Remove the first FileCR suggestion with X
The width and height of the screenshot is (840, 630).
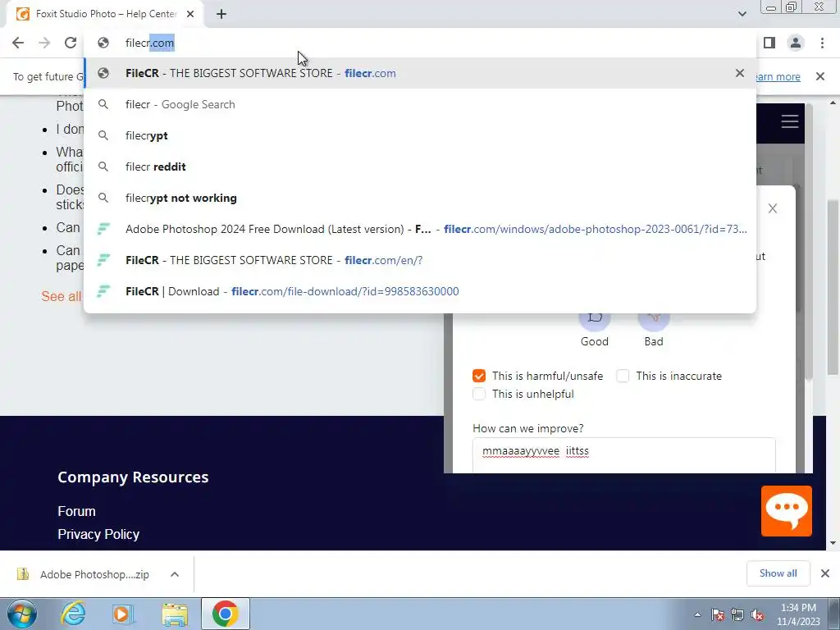740,73
